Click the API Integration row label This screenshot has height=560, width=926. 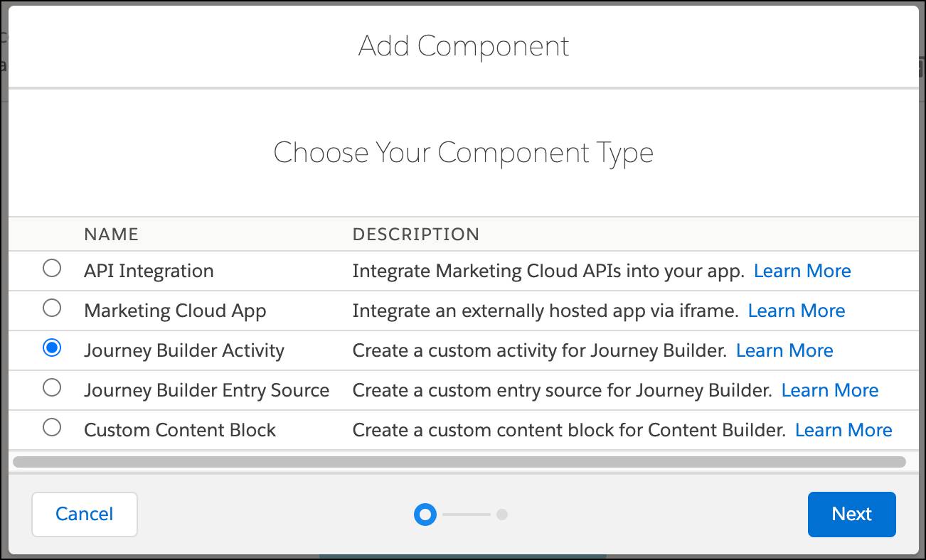pos(149,271)
